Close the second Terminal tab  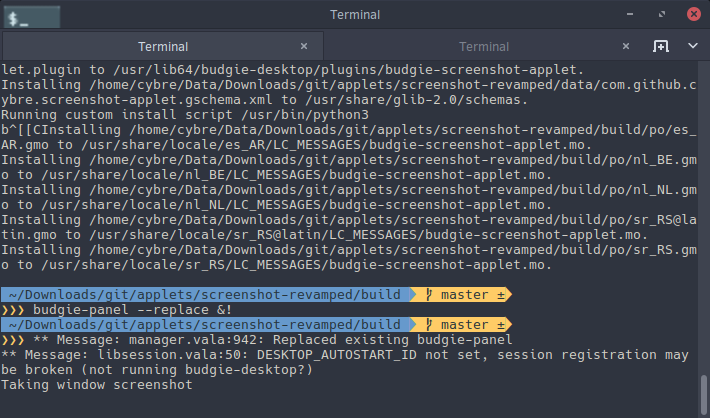(626, 46)
